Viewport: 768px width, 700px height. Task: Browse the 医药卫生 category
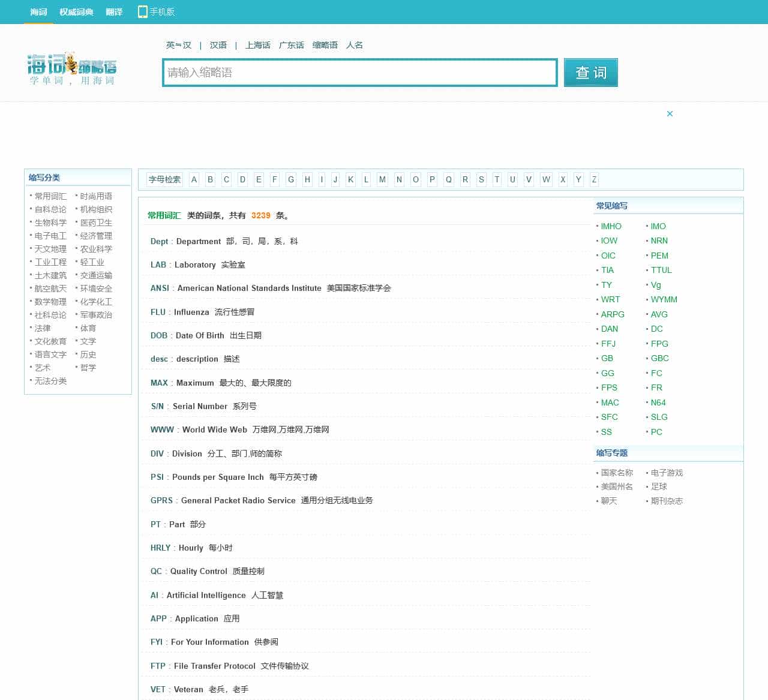(x=95, y=223)
